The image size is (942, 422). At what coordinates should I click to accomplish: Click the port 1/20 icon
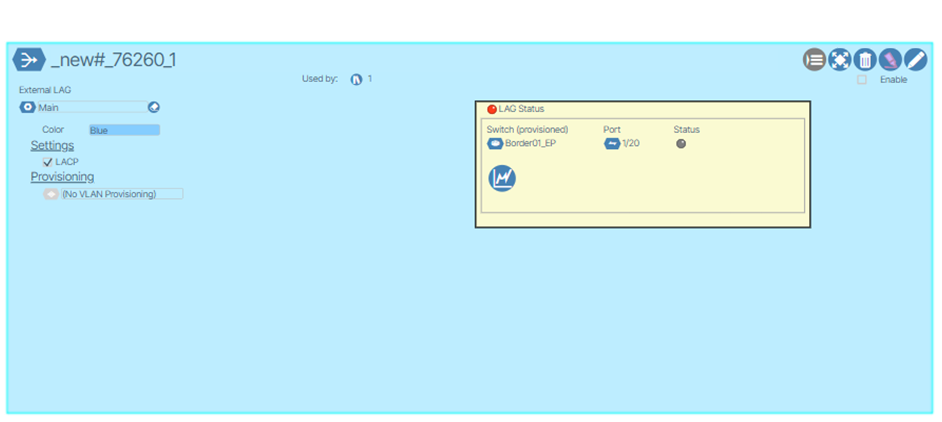tap(612, 144)
